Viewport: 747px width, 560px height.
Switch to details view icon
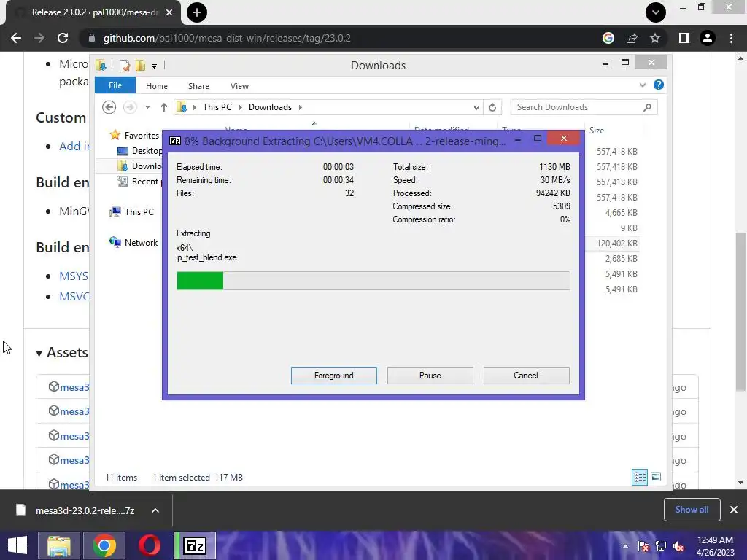[639, 477]
